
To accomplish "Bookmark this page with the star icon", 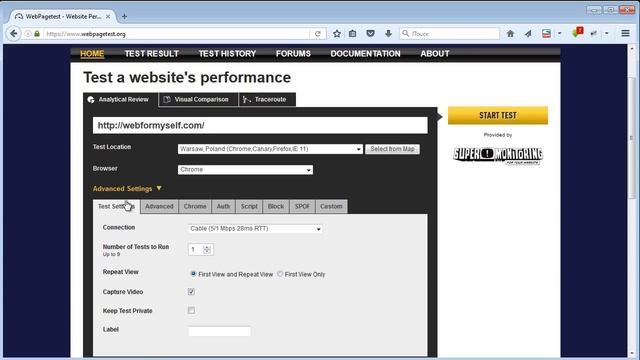I will tap(337, 33).
